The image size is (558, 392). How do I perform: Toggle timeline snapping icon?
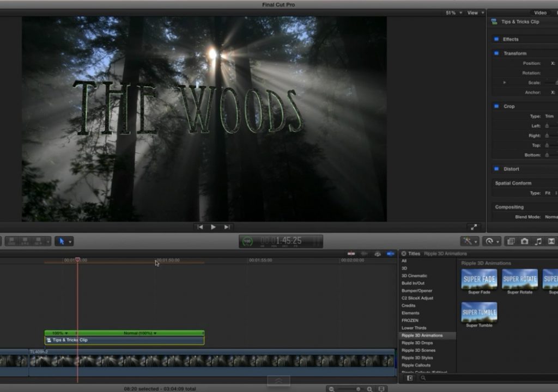tap(390, 254)
